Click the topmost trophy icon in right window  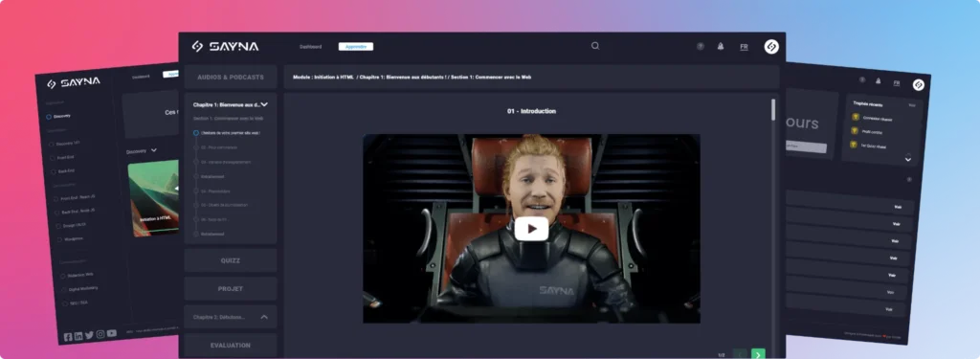point(856,117)
